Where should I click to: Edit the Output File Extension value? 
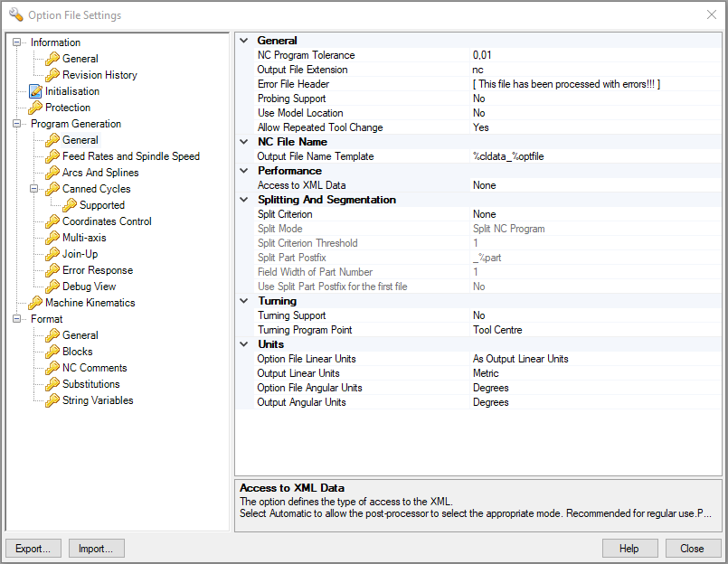pyautogui.click(x=588, y=70)
